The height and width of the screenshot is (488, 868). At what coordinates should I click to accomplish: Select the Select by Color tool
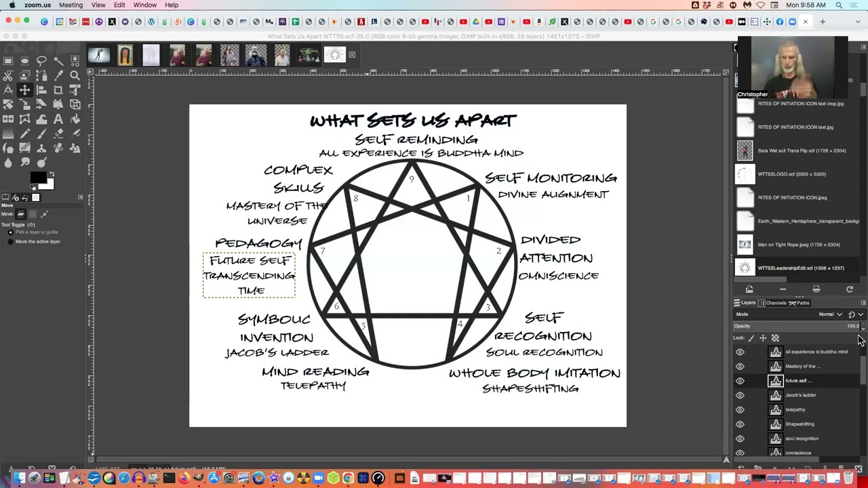coord(75,60)
